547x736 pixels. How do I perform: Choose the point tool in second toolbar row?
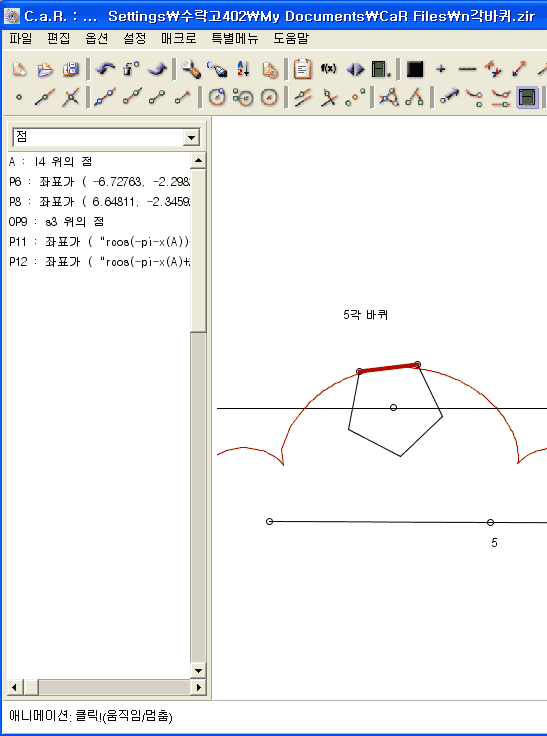click(19, 97)
